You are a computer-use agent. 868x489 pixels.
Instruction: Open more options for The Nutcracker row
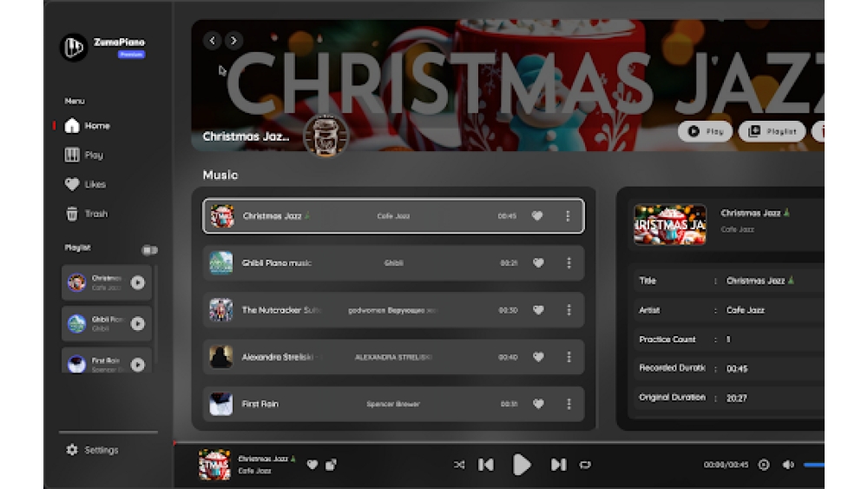click(x=569, y=310)
